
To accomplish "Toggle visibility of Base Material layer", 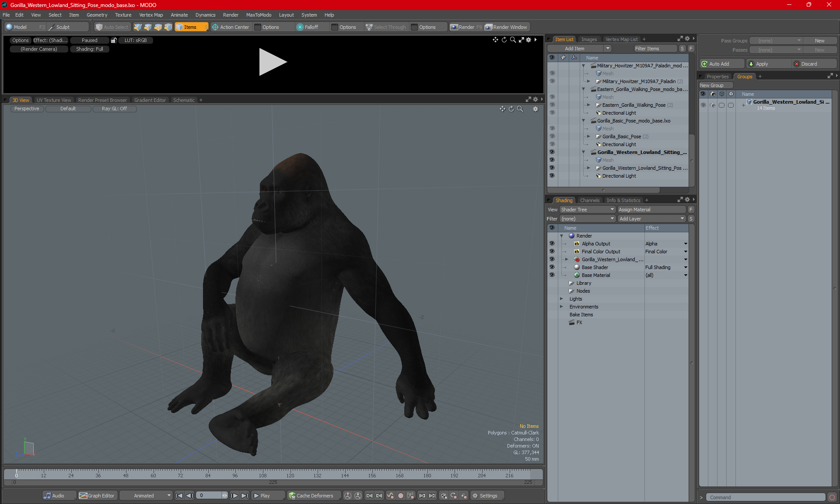I will click(x=552, y=275).
